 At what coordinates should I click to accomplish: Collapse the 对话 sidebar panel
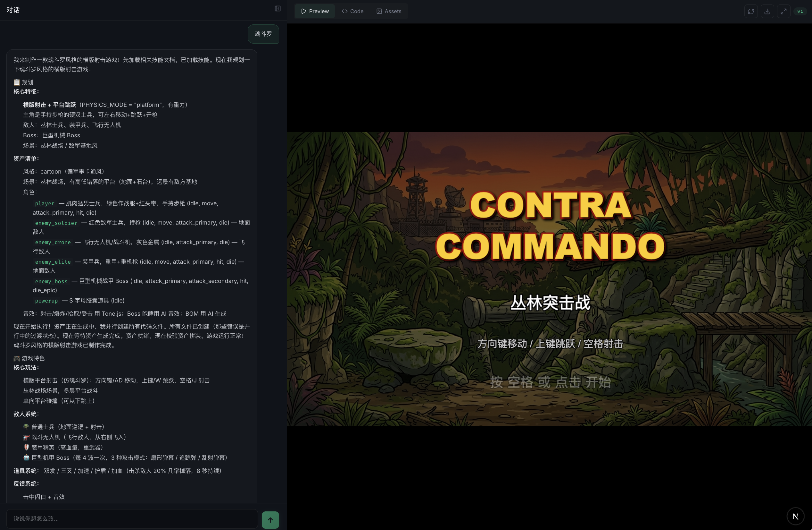point(277,9)
